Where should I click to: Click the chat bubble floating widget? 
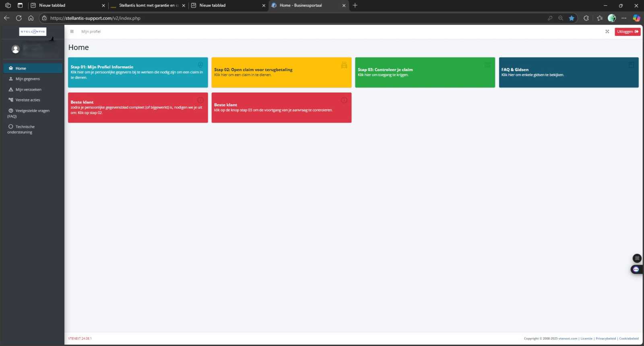tap(636, 270)
